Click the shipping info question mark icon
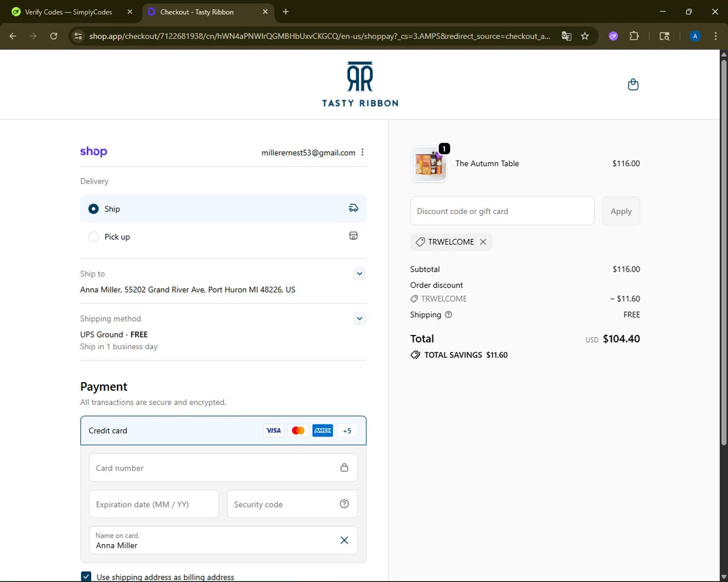 coord(448,314)
